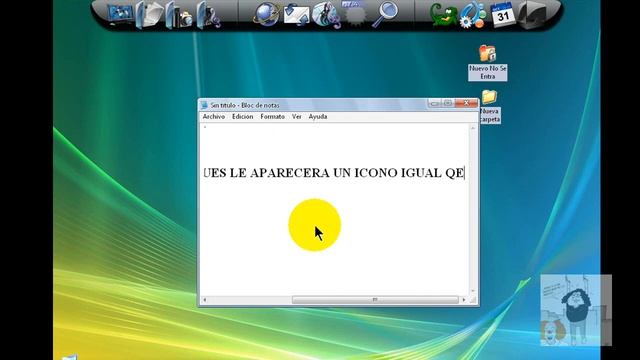Open the computer monitor icon in the dock
This screenshot has height=360, width=640.
[x=120, y=14]
